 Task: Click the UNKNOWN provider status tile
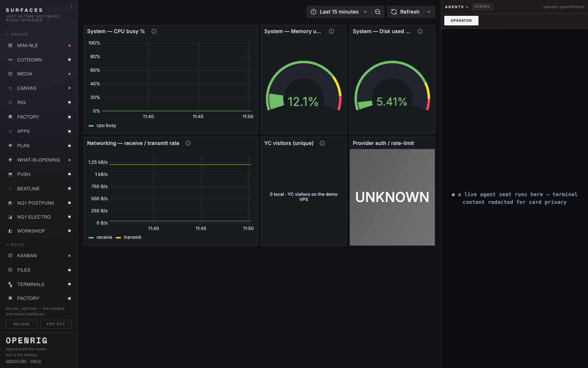click(x=392, y=197)
